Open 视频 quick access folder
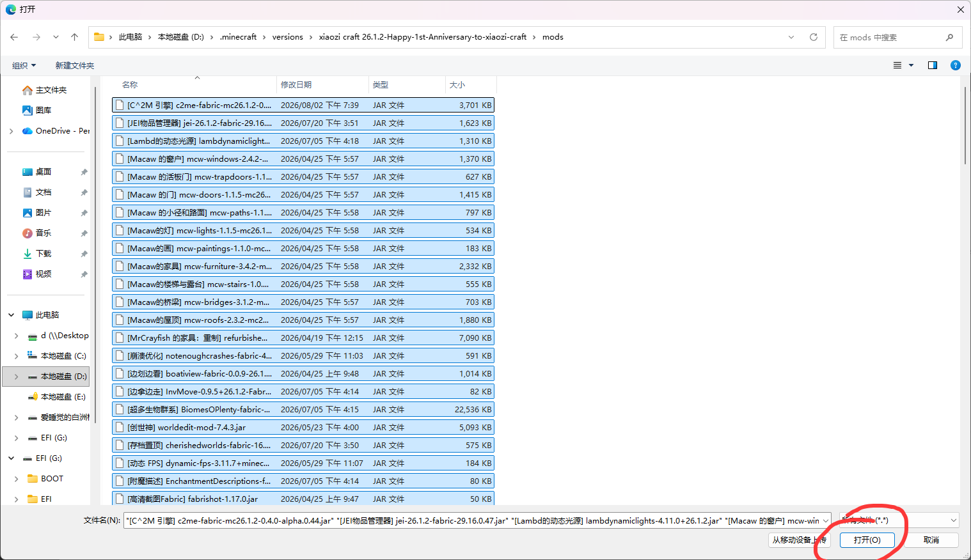Image resolution: width=971 pixels, height=560 pixels. 37,274
